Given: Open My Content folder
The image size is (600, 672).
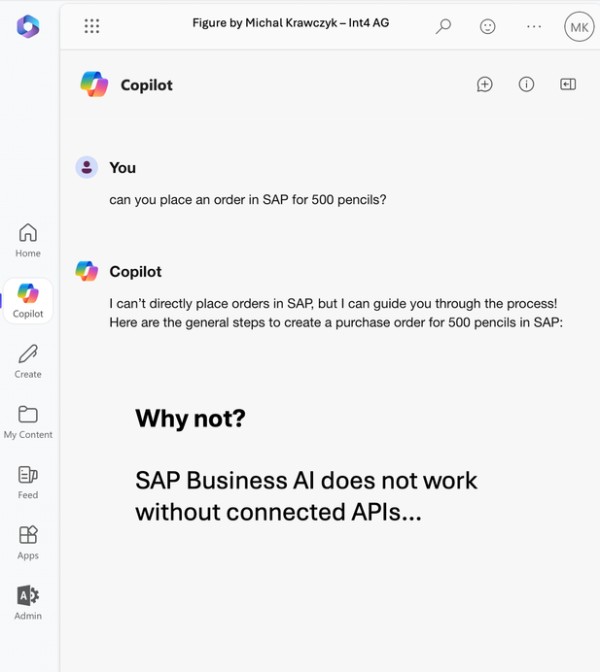Looking at the screenshot, I should point(28,421).
